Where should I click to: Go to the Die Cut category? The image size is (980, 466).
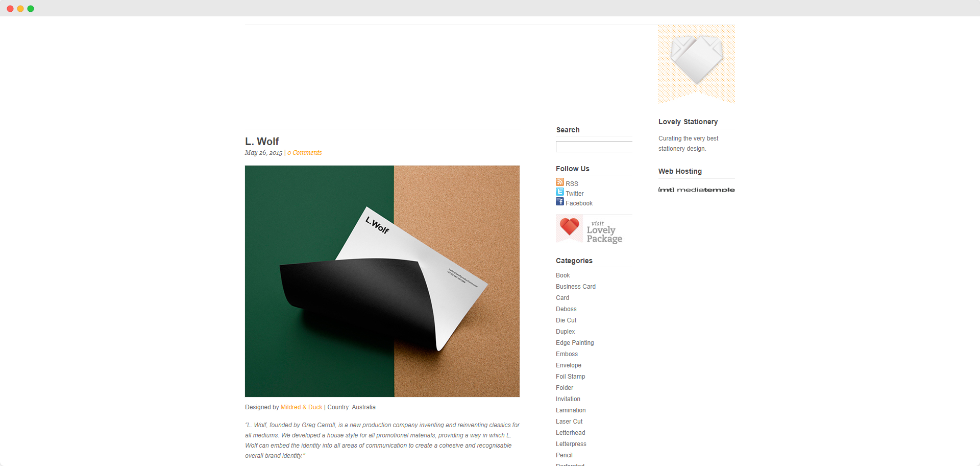click(x=566, y=320)
